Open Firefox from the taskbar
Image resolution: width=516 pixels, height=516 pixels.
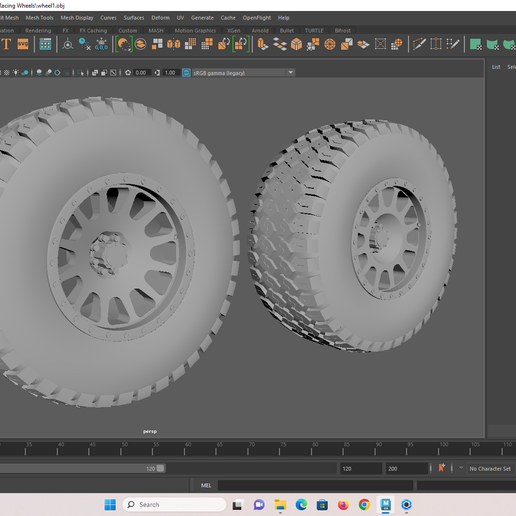tap(343, 505)
